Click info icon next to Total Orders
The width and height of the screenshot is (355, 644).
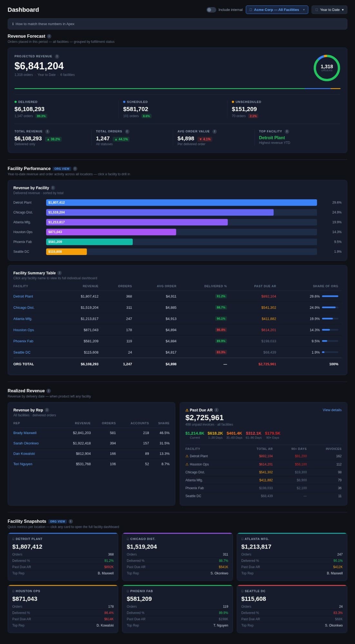127,131
